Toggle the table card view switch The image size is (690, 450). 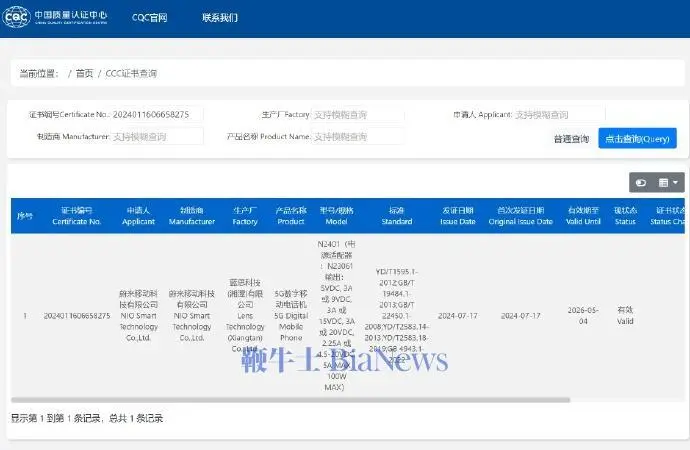click(x=640, y=182)
